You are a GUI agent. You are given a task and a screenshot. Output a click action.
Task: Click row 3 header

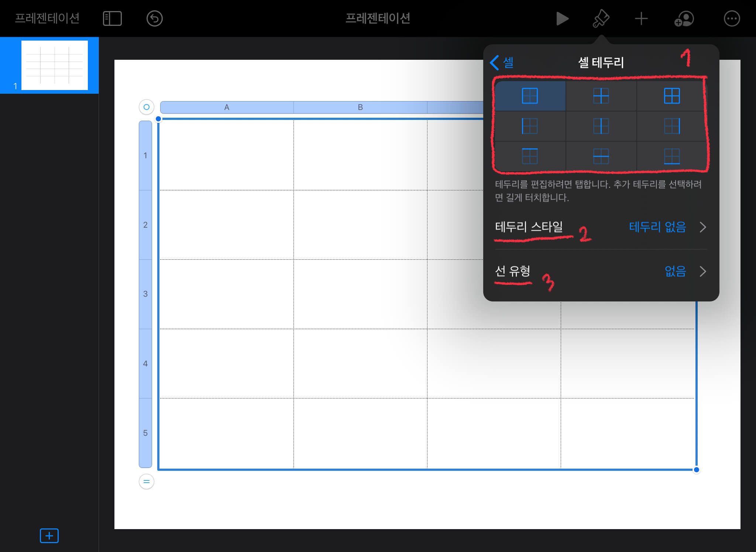coord(145,294)
